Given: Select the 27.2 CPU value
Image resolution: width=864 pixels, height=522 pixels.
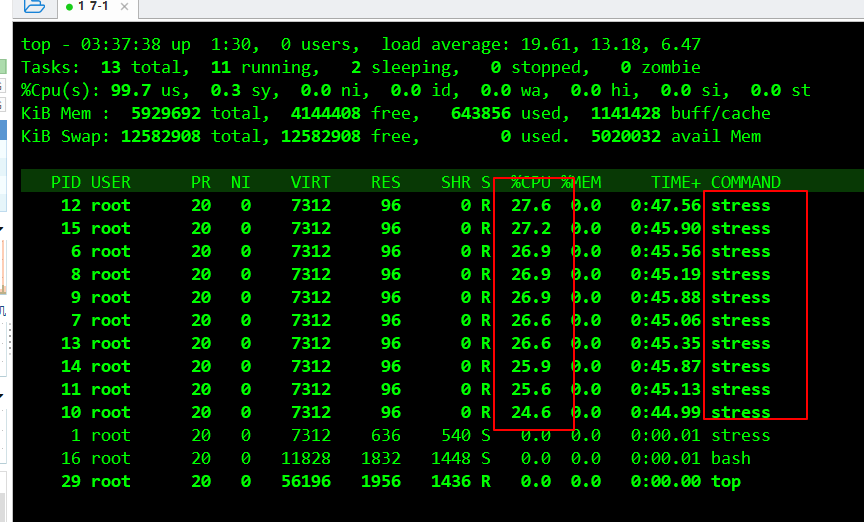Looking at the screenshot, I should pyautogui.click(x=531, y=229).
